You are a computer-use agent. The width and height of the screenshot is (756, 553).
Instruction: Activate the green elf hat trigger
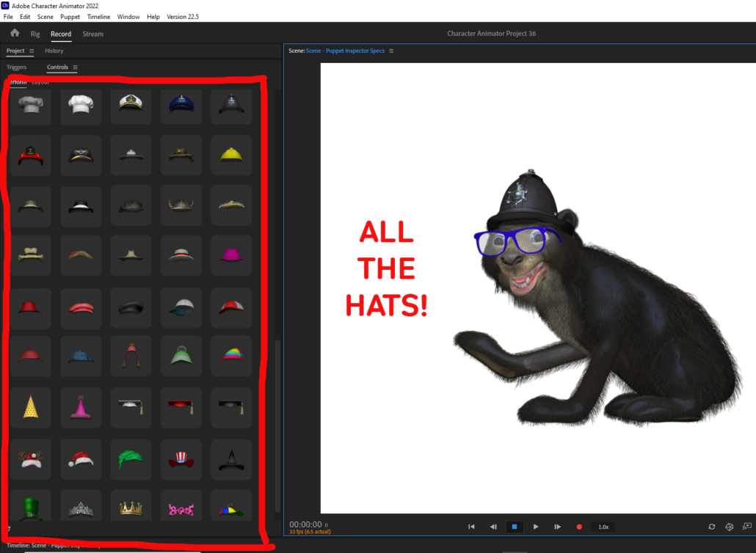(131, 459)
